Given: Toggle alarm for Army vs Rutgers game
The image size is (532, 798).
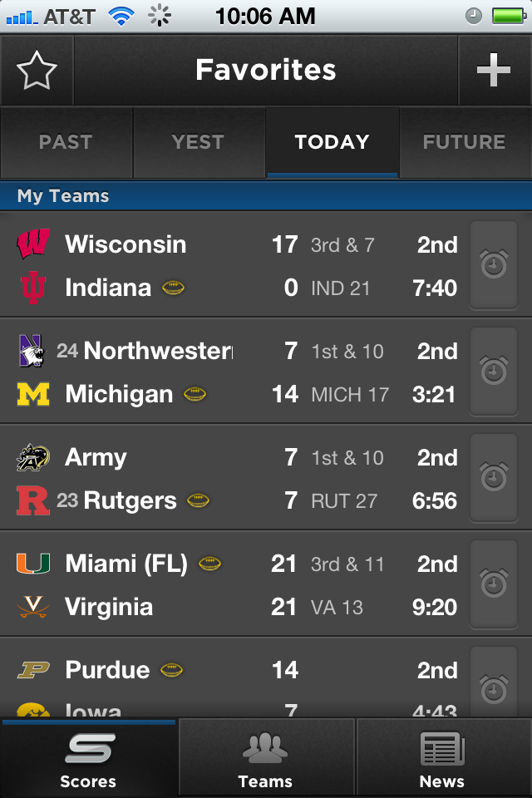Looking at the screenshot, I should (494, 477).
